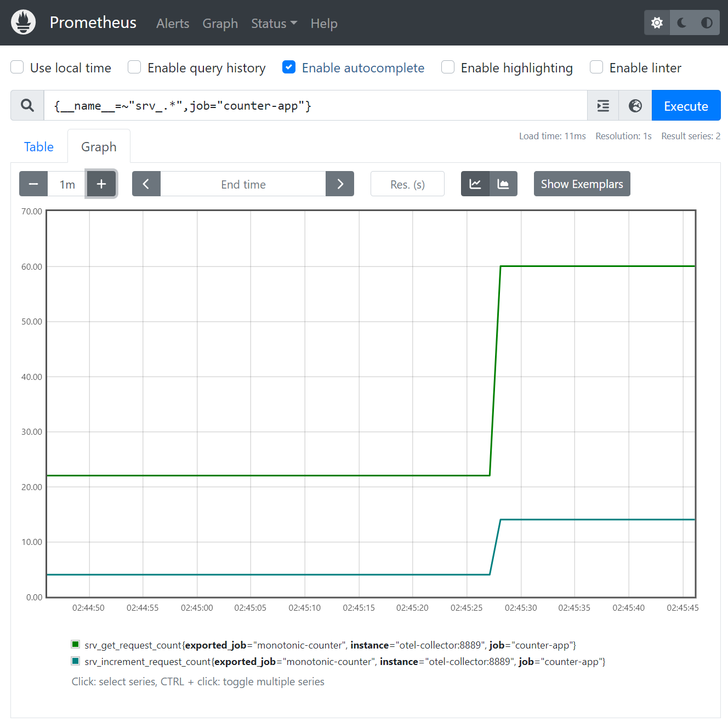Viewport: 728px width, 722px height.
Task: Switch to dark theme moon icon
Action: coord(682,22)
